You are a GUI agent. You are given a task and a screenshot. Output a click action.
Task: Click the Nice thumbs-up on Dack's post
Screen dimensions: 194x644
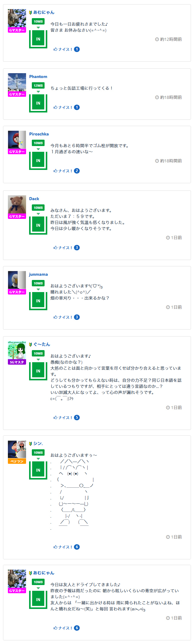click(x=55, y=248)
